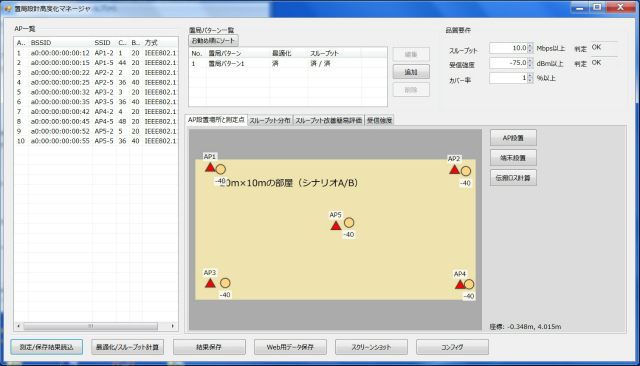Screen dimensions: 640x366
Task: Select the AP3 red triangle marker
Action: [x=210, y=283]
